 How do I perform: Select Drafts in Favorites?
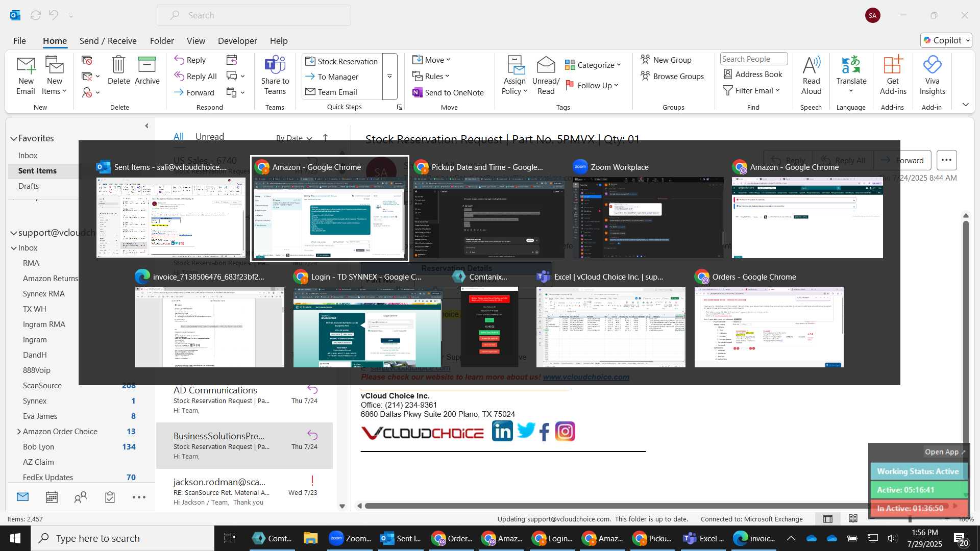[29, 186]
